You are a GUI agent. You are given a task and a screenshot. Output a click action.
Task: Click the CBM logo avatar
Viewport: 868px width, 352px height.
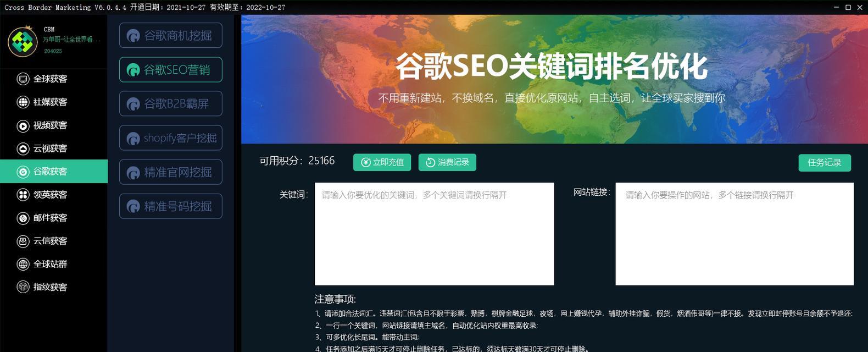[23, 42]
